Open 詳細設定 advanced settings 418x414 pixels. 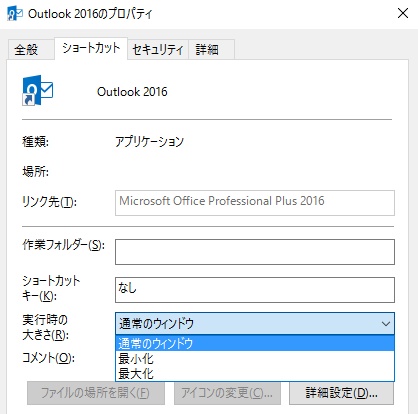(341, 393)
